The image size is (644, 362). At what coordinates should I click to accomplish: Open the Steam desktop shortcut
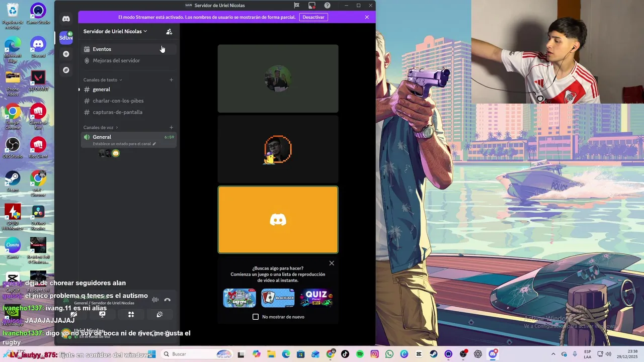(13, 182)
